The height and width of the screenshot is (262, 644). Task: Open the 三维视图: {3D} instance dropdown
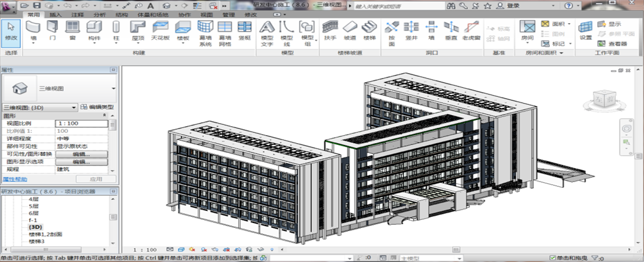point(74,107)
